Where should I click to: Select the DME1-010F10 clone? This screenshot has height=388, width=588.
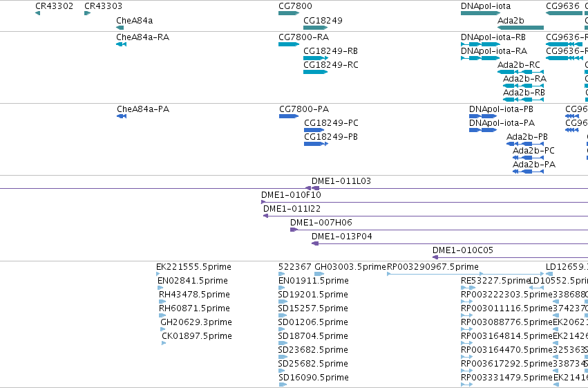coord(424,202)
